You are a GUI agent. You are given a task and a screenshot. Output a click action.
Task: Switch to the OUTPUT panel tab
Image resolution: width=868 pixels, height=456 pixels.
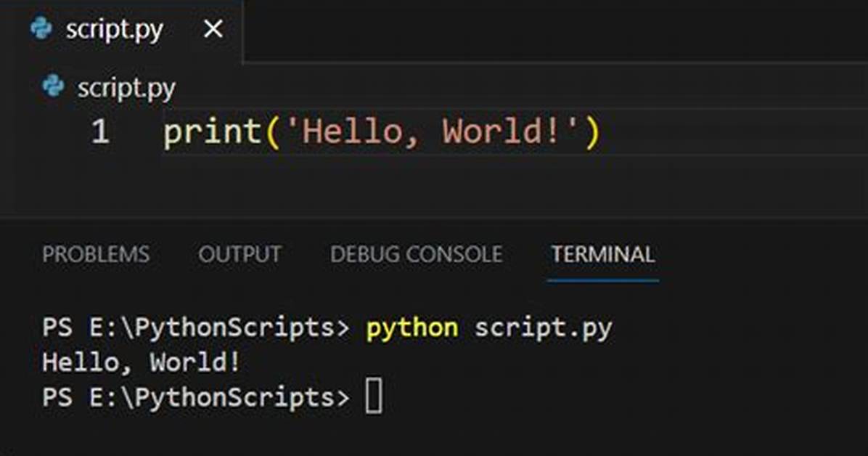pyautogui.click(x=239, y=254)
